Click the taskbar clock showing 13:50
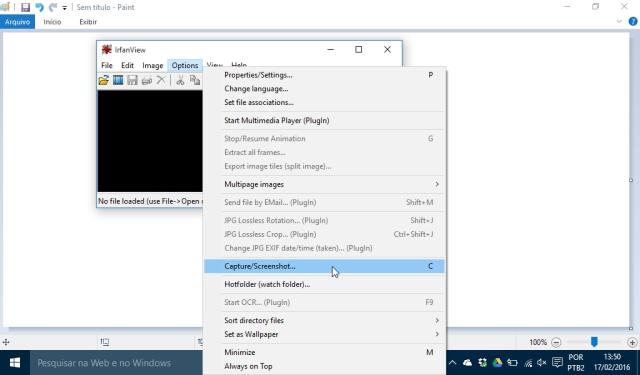The height and width of the screenshot is (375, 640). click(x=612, y=362)
